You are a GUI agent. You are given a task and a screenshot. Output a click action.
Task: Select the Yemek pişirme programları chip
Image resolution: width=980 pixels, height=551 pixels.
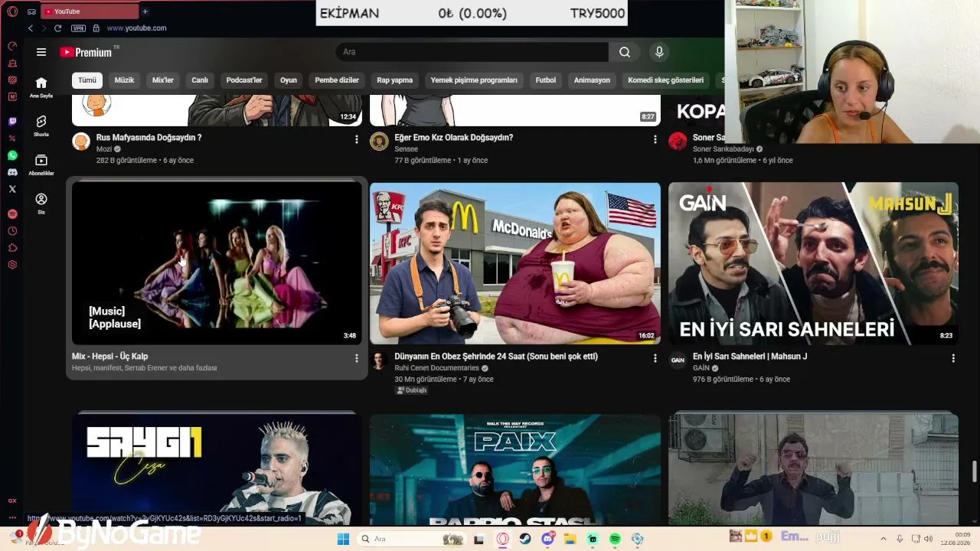[x=474, y=80]
